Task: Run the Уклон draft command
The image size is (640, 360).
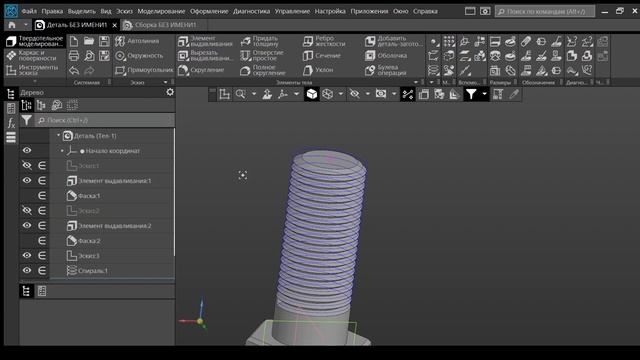Action: (318, 71)
